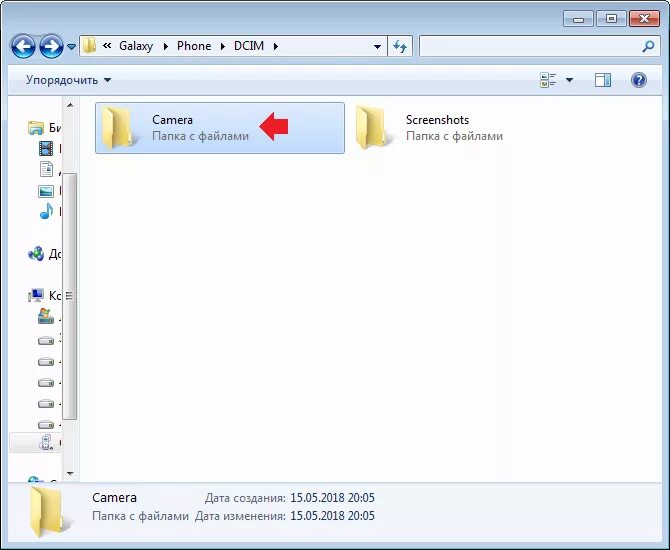This screenshot has height=550, width=670.
Task: Open Pictures library via picture icon
Action: (x=46, y=191)
